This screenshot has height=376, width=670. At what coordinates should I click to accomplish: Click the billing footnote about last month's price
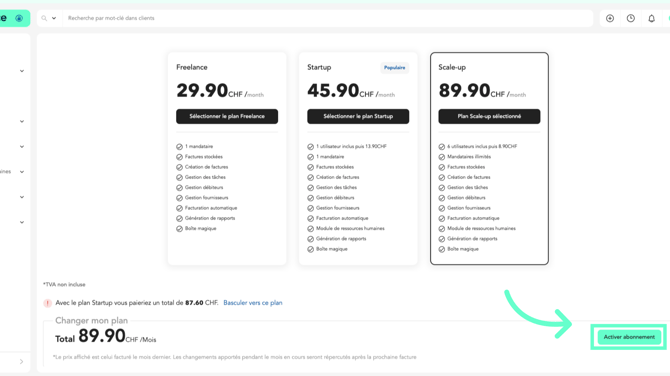click(x=235, y=357)
